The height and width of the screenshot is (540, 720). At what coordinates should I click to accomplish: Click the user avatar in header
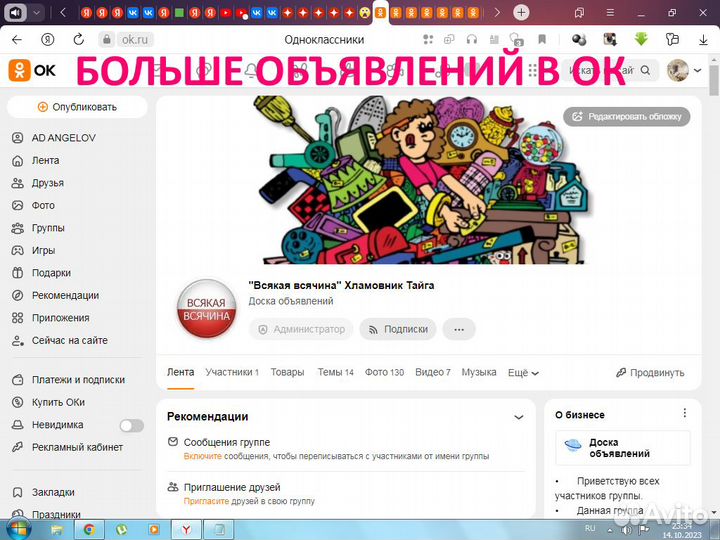(678, 70)
